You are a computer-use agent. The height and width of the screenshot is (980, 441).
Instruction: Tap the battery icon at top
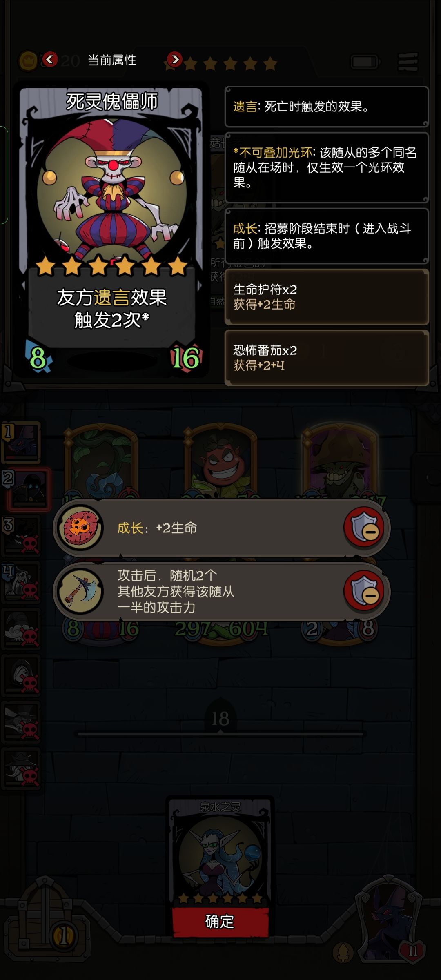point(365,62)
